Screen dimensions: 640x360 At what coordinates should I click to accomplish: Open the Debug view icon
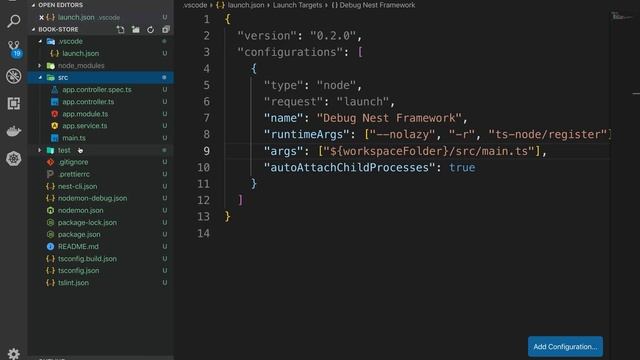tap(13, 76)
